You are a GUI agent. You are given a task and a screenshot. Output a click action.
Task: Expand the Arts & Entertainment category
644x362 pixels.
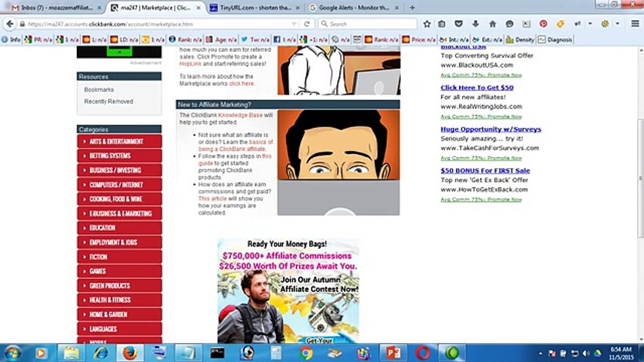click(119, 141)
